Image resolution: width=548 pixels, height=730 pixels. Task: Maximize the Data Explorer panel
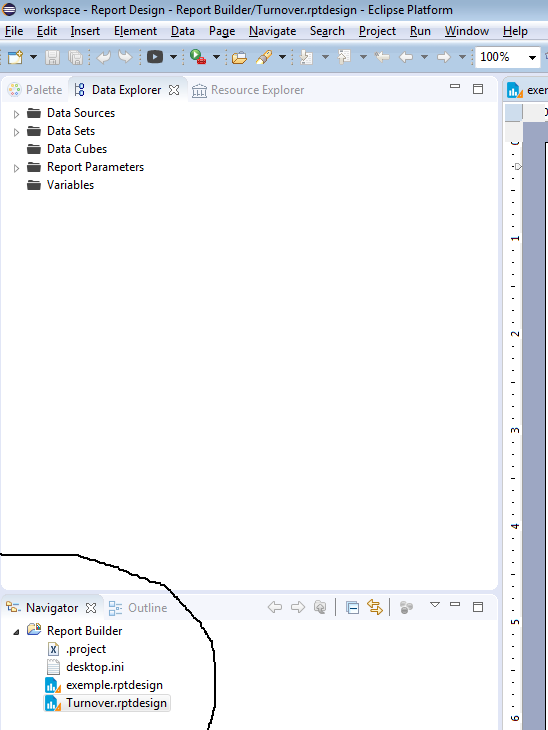coord(478,89)
